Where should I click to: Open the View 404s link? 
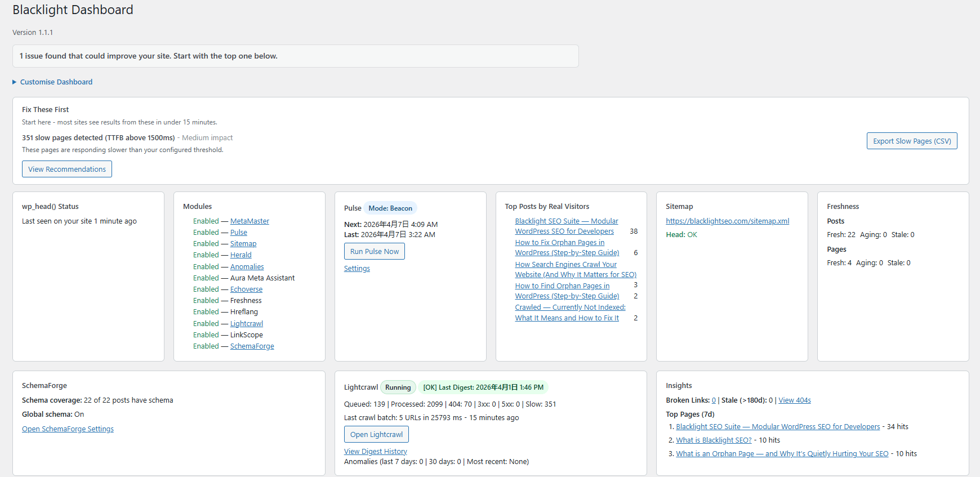point(794,400)
